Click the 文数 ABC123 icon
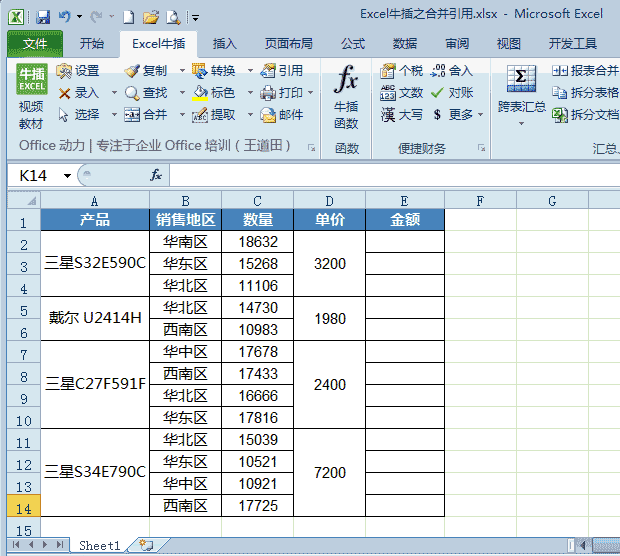Screen dimensions: 620x556 [x=388, y=93]
